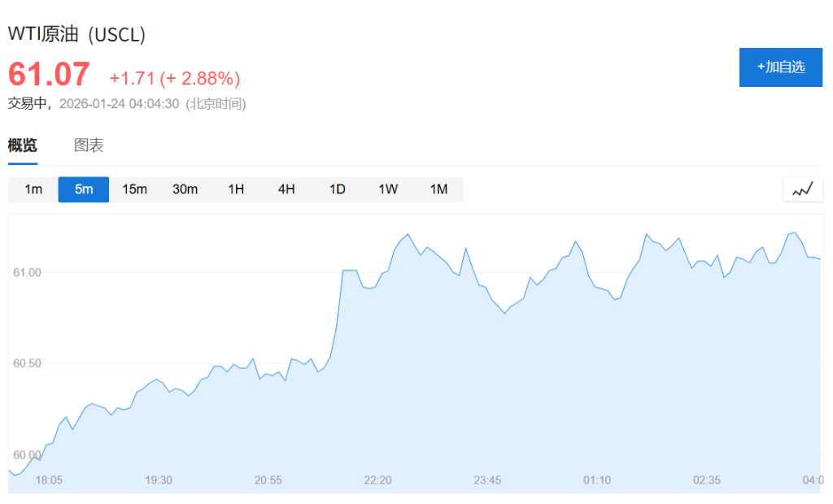Click the 22:20 time axis label
Viewport: 833px width, 504px height.
click(x=377, y=480)
